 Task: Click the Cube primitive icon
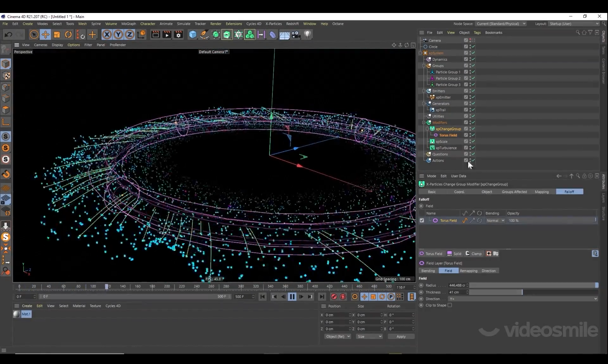193,34
